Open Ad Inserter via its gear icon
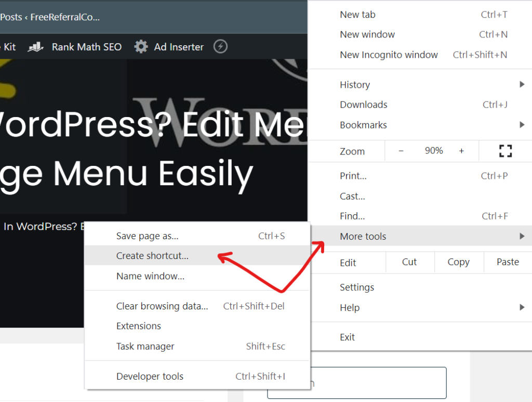The width and height of the screenshot is (532, 402). [x=140, y=47]
